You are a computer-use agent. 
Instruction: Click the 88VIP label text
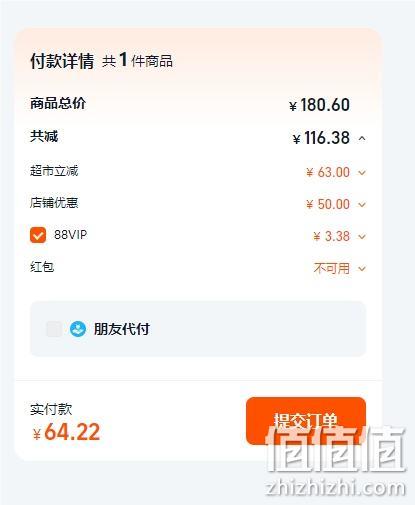click(70, 235)
